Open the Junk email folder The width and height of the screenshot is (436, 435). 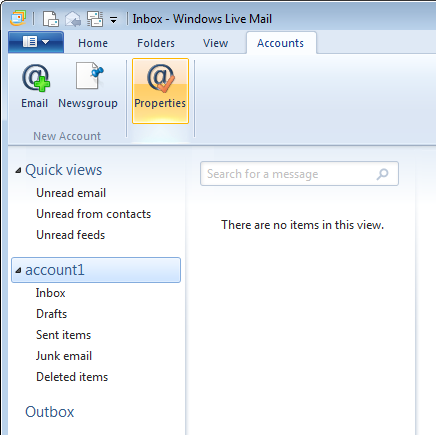tap(64, 356)
